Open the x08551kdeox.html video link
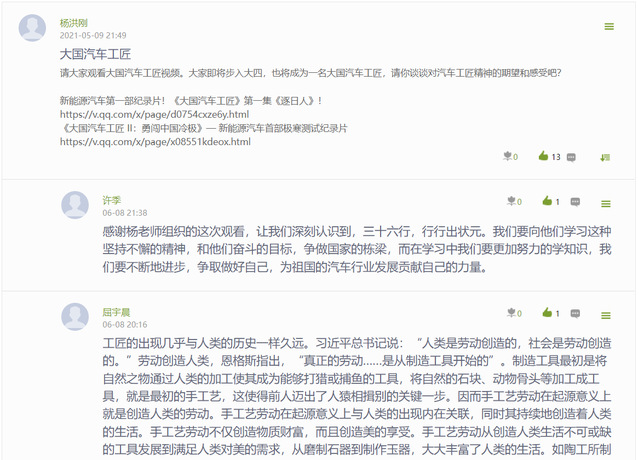 coord(155,142)
